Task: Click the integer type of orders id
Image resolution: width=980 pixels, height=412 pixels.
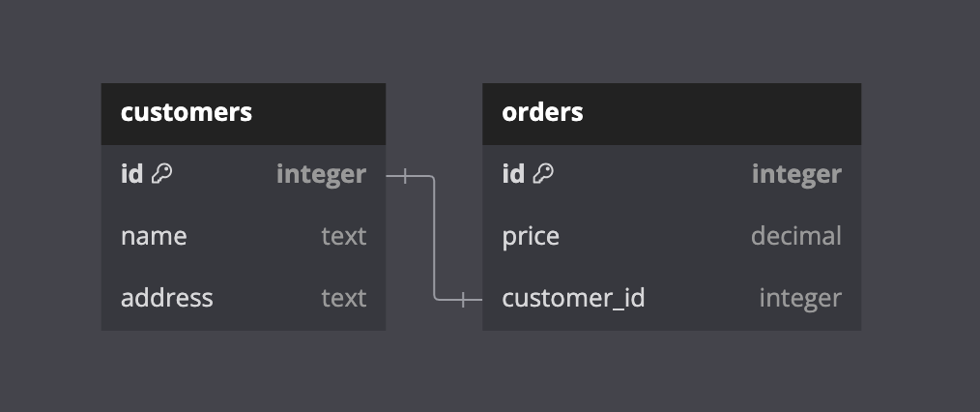Action: [x=796, y=174]
